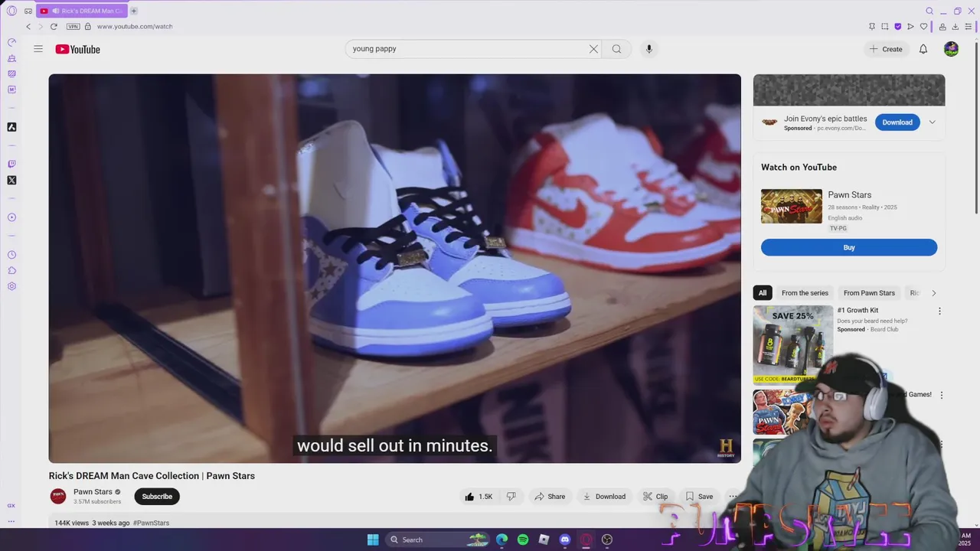Open a new tab with the plus button
980x551 pixels.
pyautogui.click(x=133, y=11)
